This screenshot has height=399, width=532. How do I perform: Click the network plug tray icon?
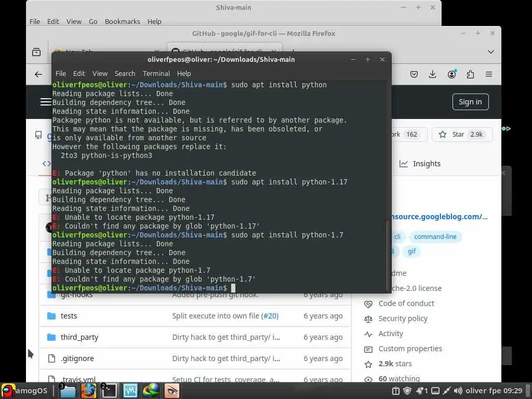446,391
